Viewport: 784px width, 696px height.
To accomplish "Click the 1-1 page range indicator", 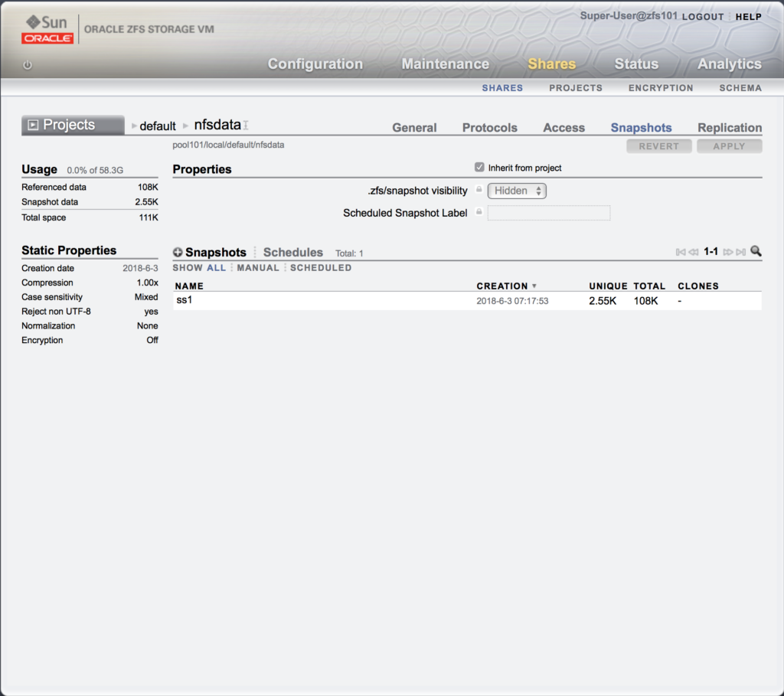I will (x=710, y=251).
